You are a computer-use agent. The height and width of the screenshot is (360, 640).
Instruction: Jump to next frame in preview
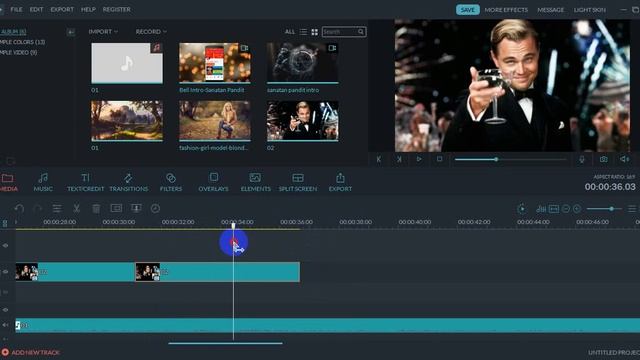point(399,159)
